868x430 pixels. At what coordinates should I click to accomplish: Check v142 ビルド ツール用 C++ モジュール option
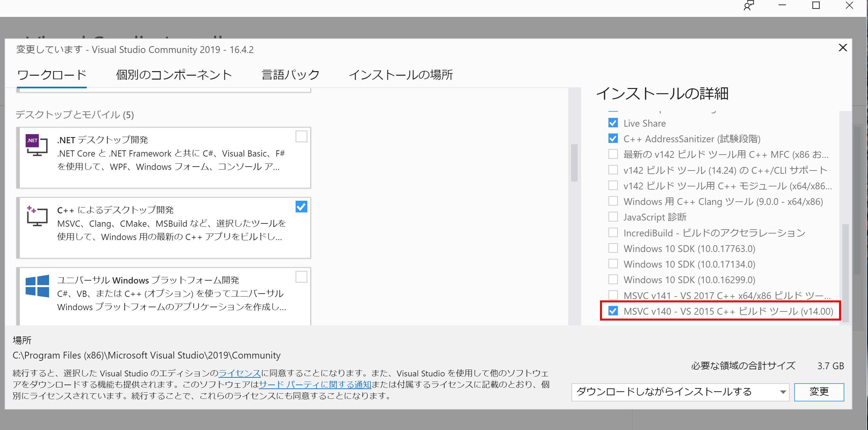[613, 185]
